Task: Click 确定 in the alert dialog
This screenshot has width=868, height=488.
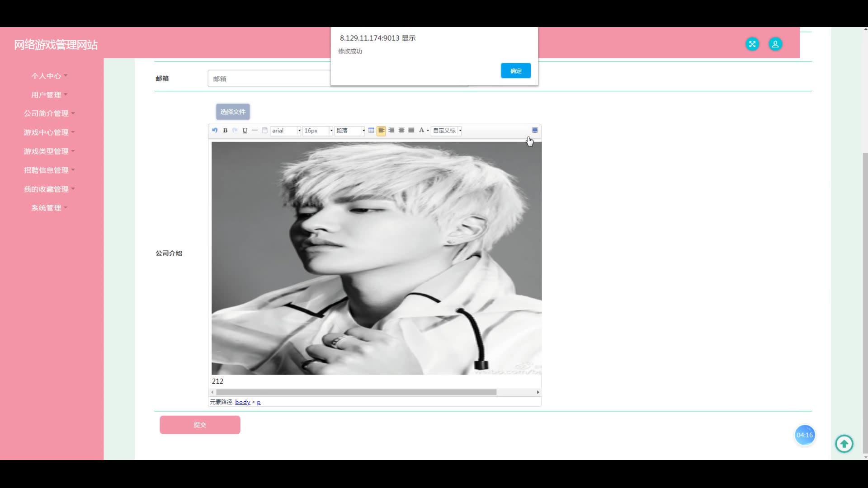Action: tap(515, 71)
